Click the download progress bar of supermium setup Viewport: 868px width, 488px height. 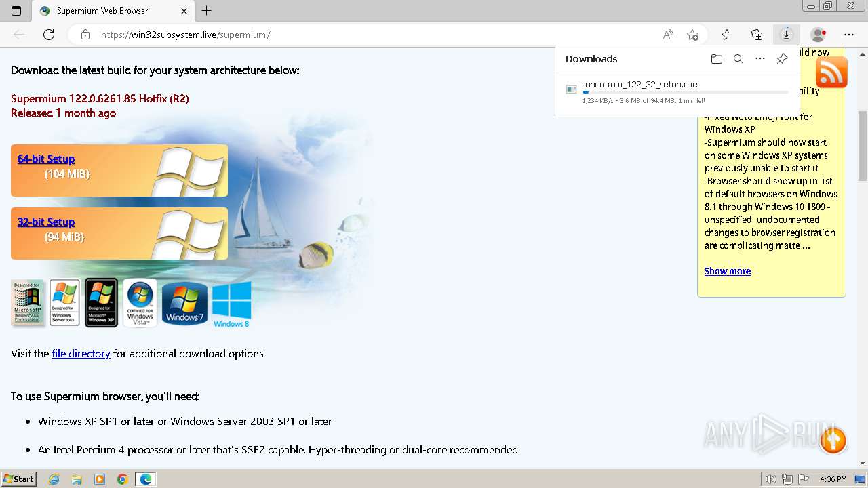pyautogui.click(x=685, y=92)
